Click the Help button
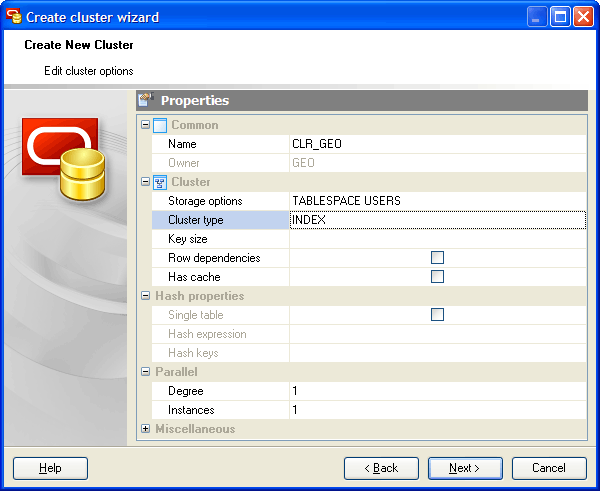 (x=50, y=468)
